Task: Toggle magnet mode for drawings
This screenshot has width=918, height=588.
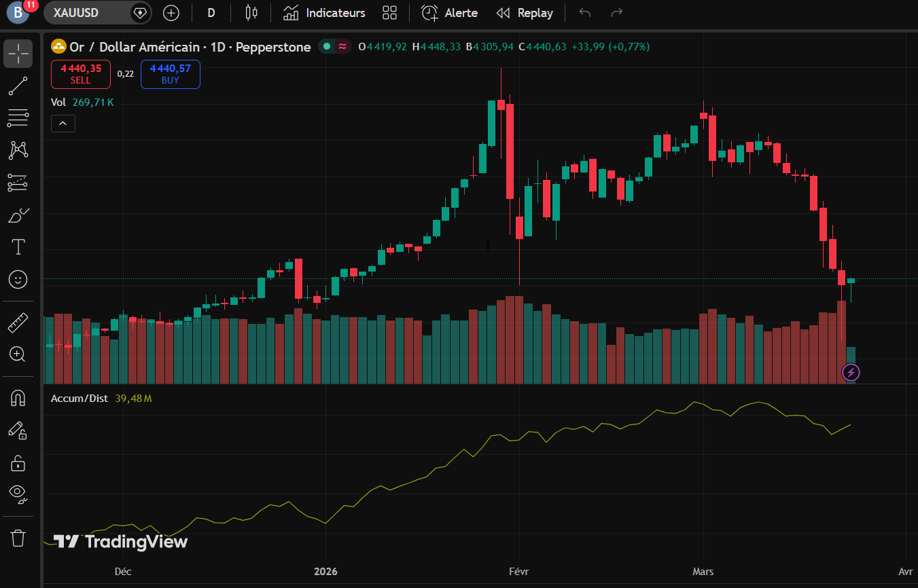Action: click(18, 399)
